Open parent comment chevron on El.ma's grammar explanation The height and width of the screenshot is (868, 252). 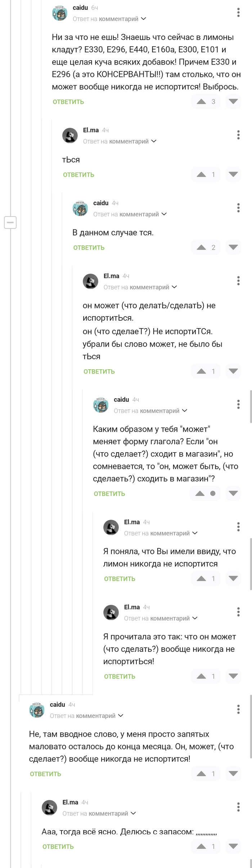pyautogui.click(x=175, y=287)
